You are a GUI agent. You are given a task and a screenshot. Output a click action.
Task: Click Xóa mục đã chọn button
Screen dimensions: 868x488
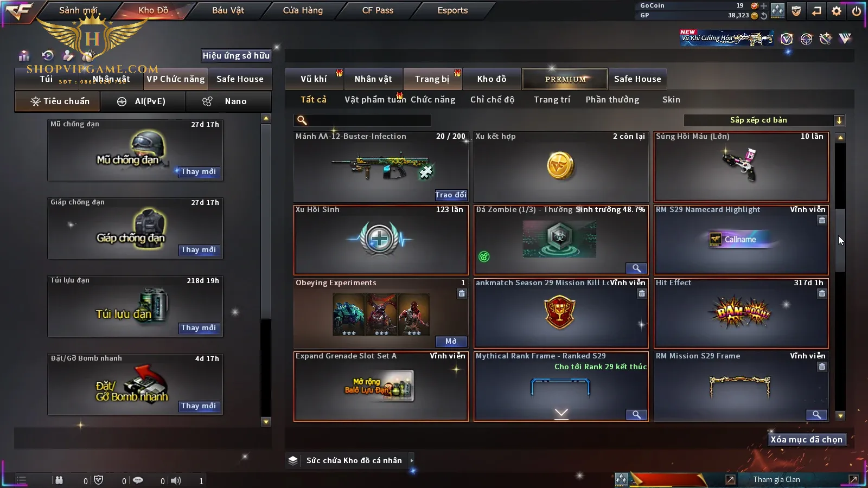tap(807, 440)
